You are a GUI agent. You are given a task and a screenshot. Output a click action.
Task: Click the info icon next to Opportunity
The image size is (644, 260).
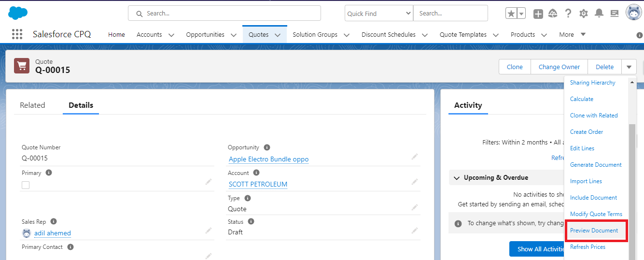(x=267, y=147)
